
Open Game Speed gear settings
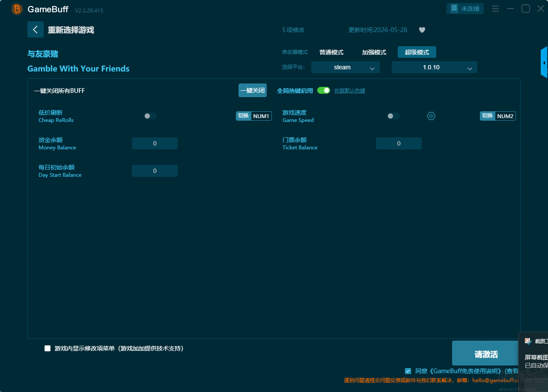click(431, 116)
